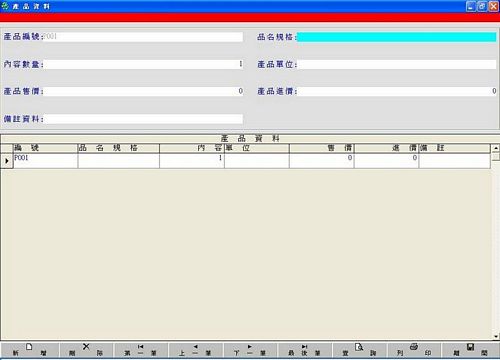Click the 新增 (new record) toolbar button
The width and height of the screenshot is (500, 360).
[29, 350]
